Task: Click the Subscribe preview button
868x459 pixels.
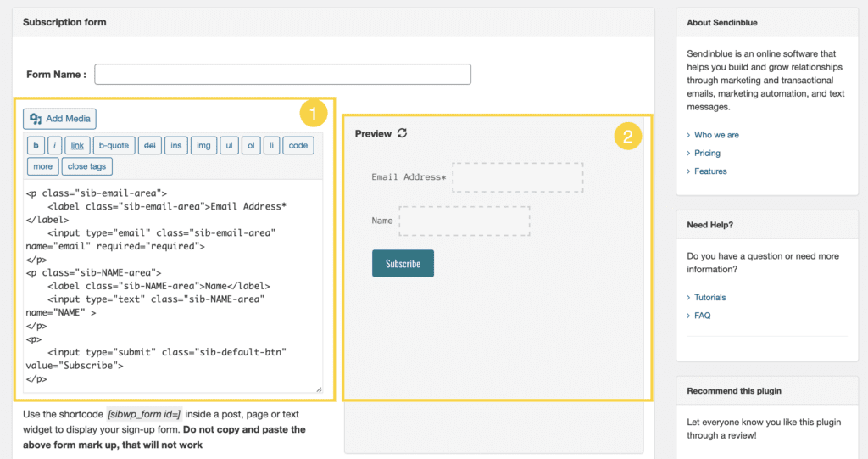Action: pos(403,263)
